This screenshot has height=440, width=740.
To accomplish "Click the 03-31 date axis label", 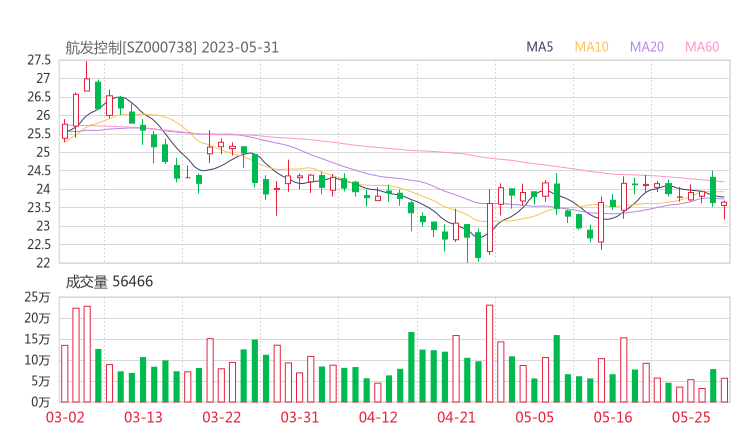I will 300,417.
